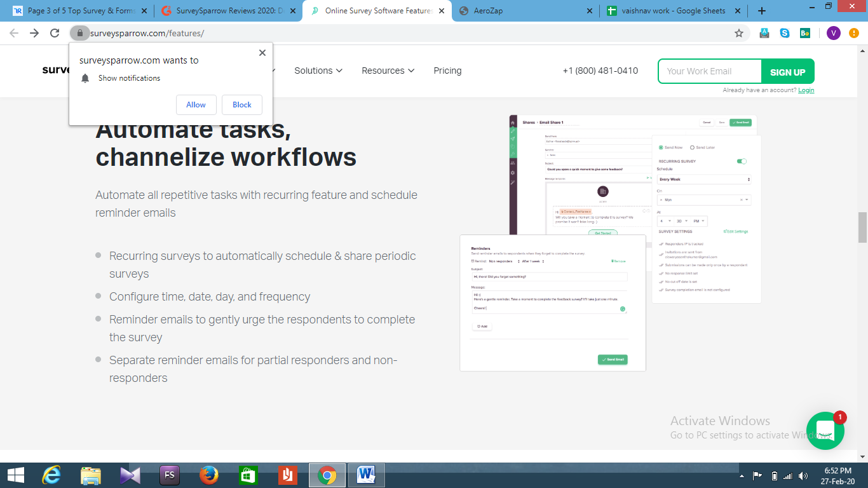Close the SurveySparrow Reviews tab

pos(292,11)
